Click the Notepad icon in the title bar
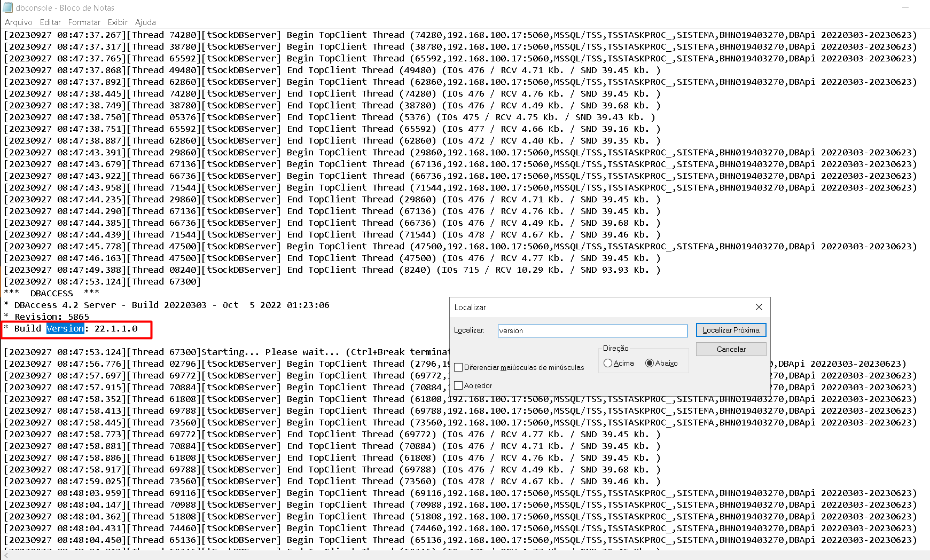930x560 pixels. pos(7,7)
